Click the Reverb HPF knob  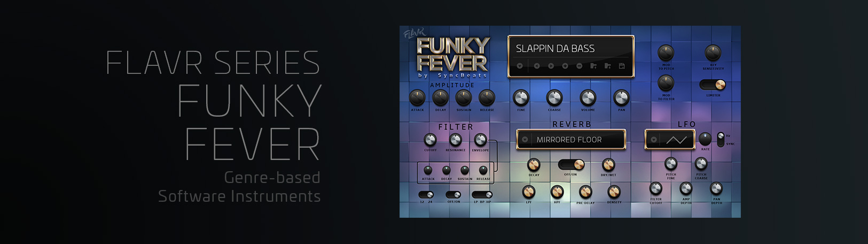(x=557, y=192)
